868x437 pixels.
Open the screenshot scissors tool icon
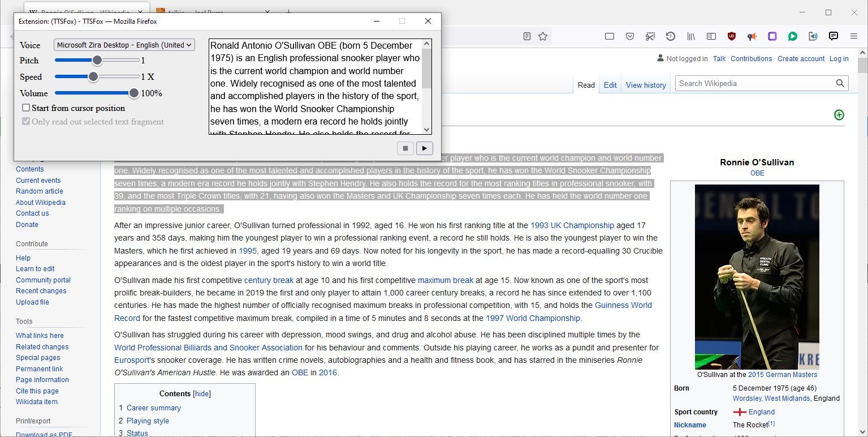(x=650, y=36)
